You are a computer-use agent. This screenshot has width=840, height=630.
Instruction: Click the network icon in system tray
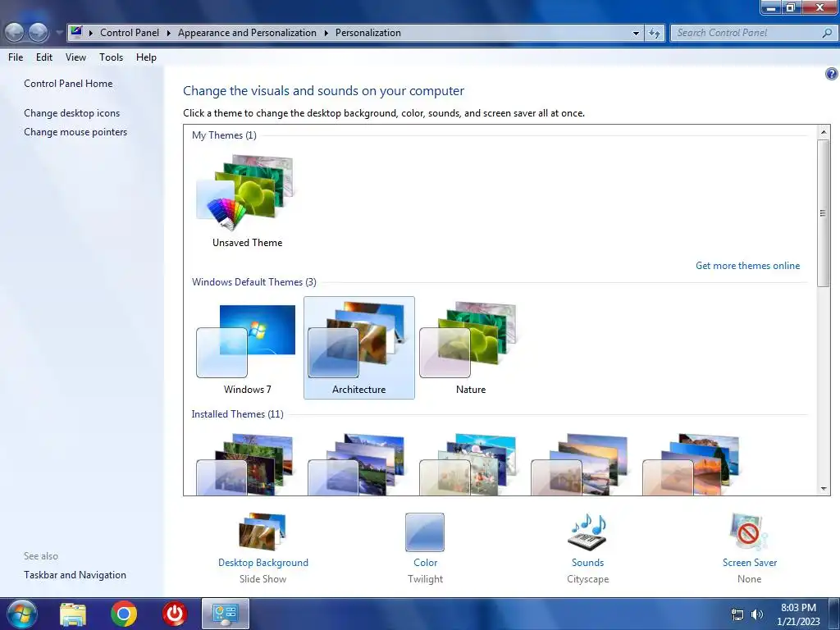click(737, 614)
